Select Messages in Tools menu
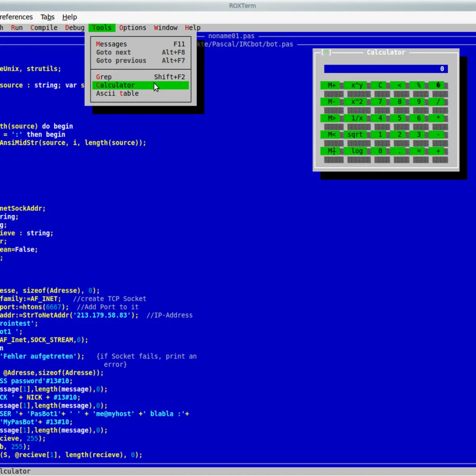Image resolution: width=476 pixels, height=476 pixels. (x=140, y=44)
